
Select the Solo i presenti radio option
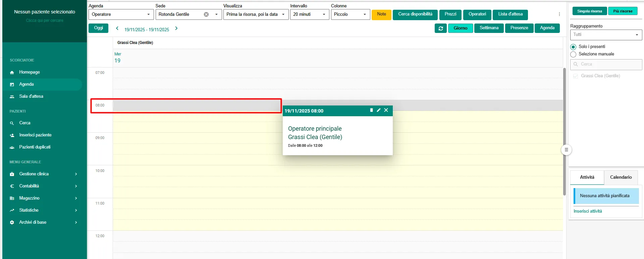pyautogui.click(x=573, y=47)
